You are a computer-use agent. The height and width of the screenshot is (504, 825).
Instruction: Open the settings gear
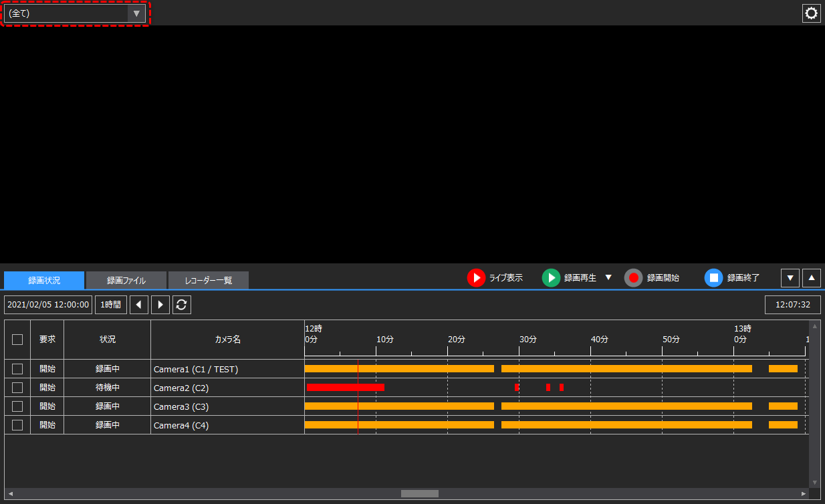811,13
